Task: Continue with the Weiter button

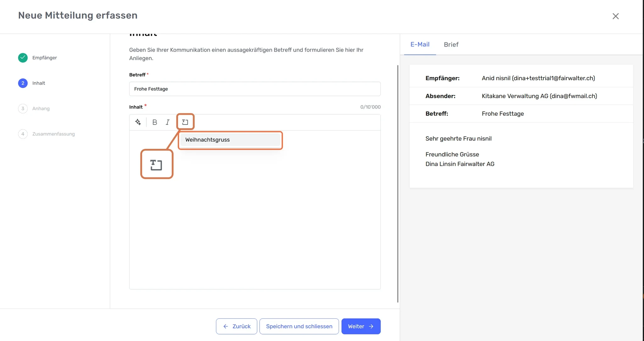Action: click(x=361, y=326)
